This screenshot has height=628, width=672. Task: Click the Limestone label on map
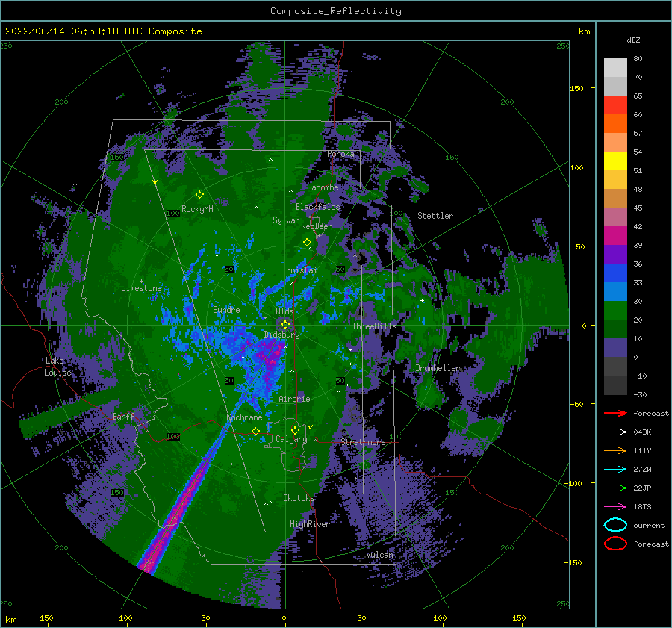141,288
